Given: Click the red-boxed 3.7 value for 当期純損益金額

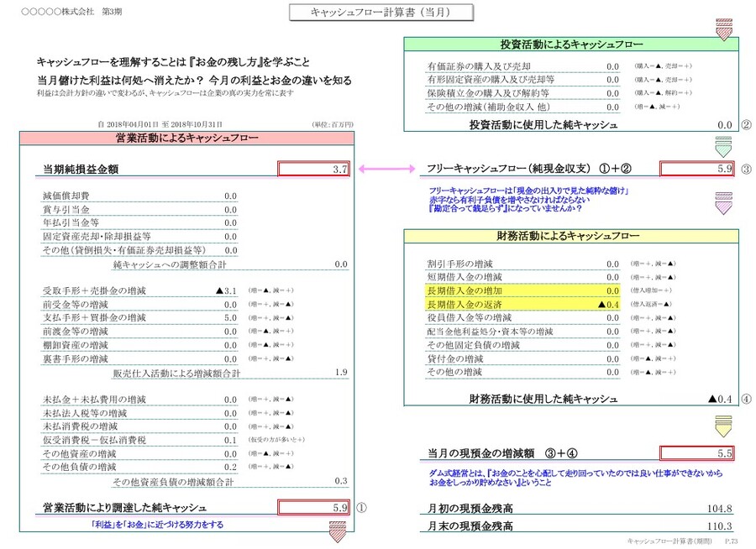Looking at the screenshot, I should (x=313, y=170).
